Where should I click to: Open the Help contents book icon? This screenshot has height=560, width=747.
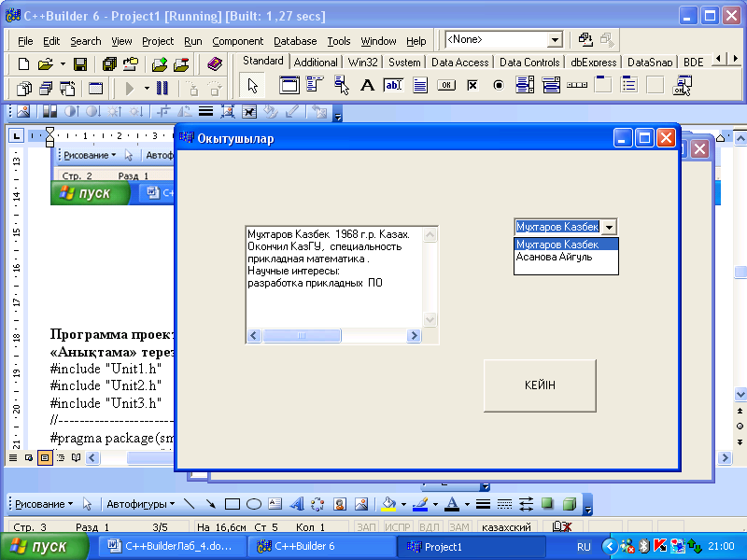pos(215,63)
